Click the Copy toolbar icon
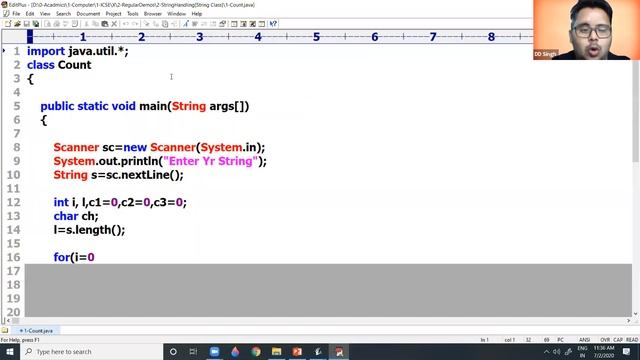The height and width of the screenshot is (360, 640). [x=95, y=24]
